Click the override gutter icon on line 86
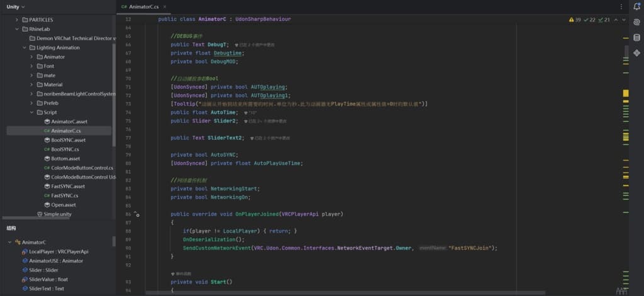The width and height of the screenshot is (644, 296). (136, 214)
